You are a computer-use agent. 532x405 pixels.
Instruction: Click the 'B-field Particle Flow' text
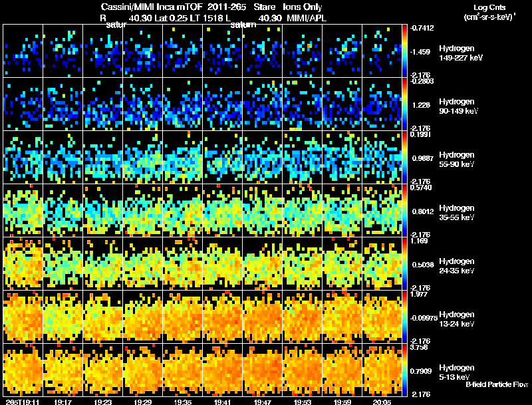(497, 384)
